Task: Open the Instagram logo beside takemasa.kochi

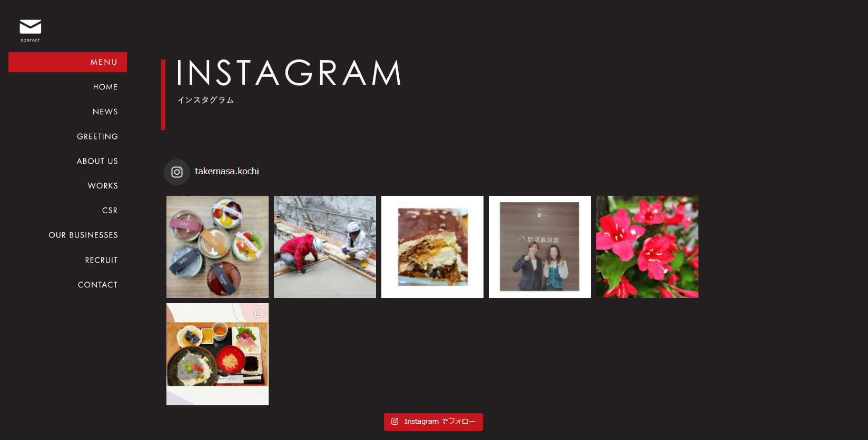Action: tap(177, 172)
